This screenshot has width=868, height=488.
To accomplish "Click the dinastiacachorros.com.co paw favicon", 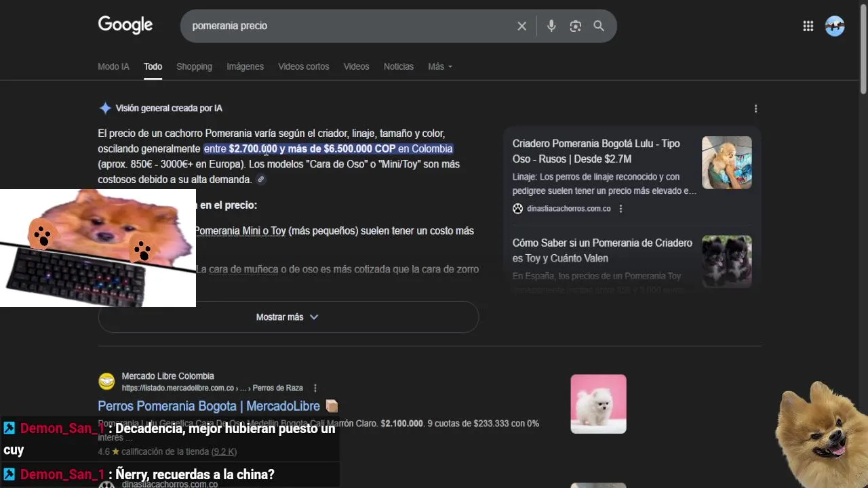I will click(518, 209).
